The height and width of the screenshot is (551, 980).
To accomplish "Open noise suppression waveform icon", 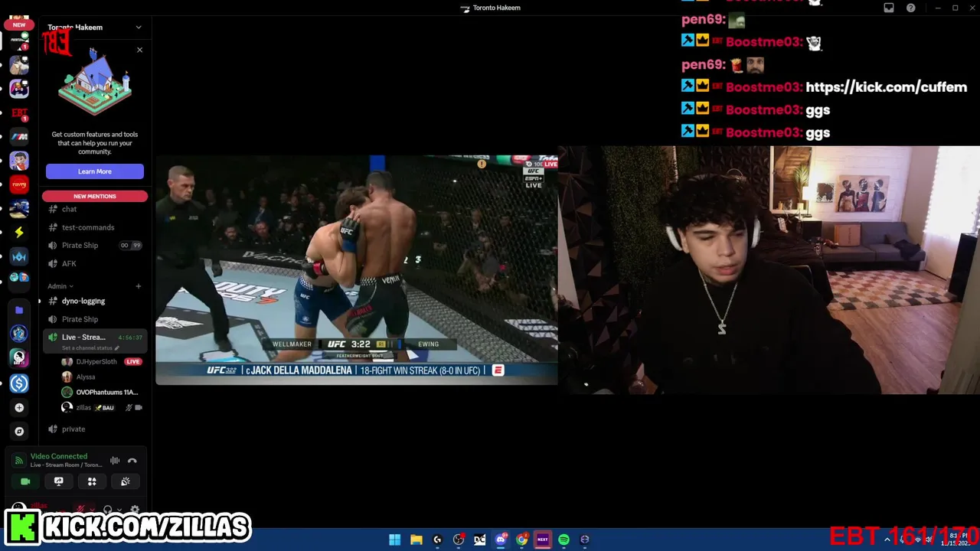I will [x=115, y=461].
